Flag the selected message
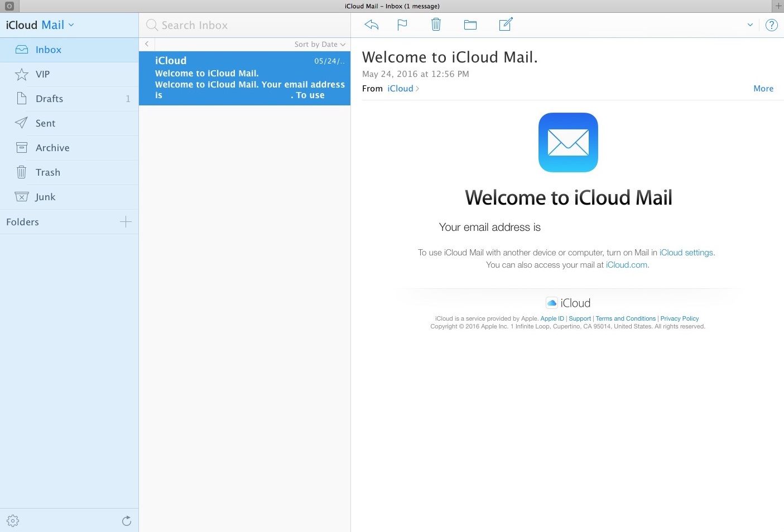784x532 pixels. [402, 25]
